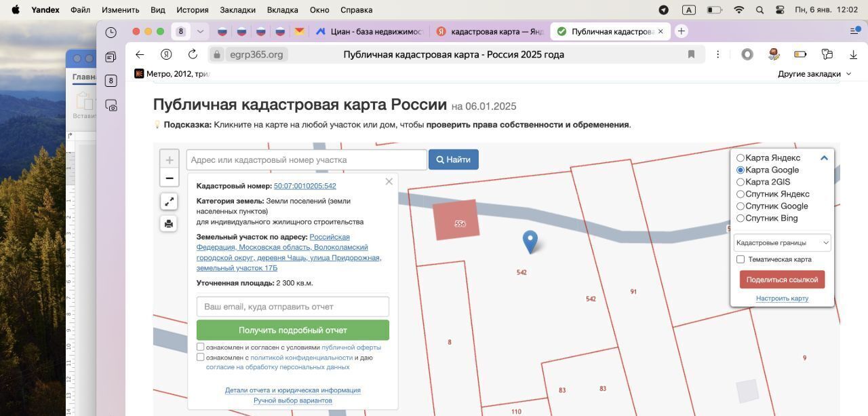Expand the map to fullscreen

(169, 202)
